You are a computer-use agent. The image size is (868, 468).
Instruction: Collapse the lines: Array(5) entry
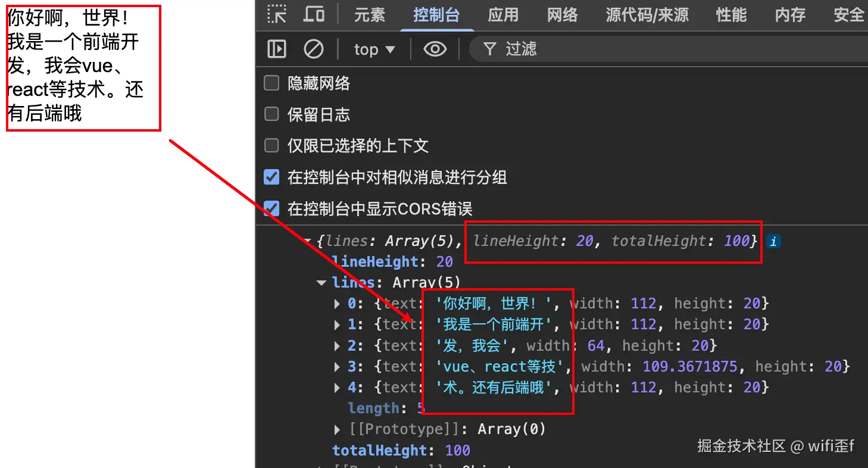pyautogui.click(x=321, y=282)
